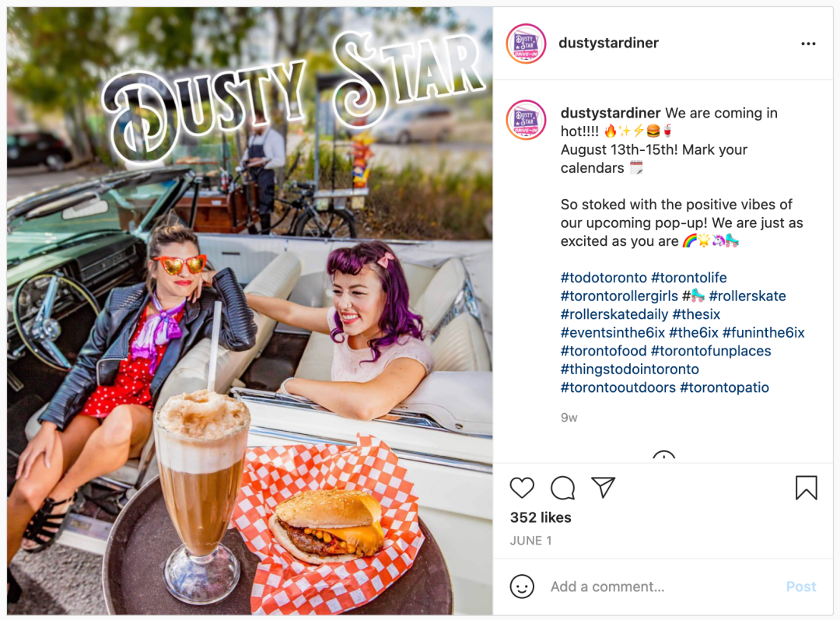Click the header dustystardiner profile avatar
This screenshot has width=840, height=620.
(526, 44)
